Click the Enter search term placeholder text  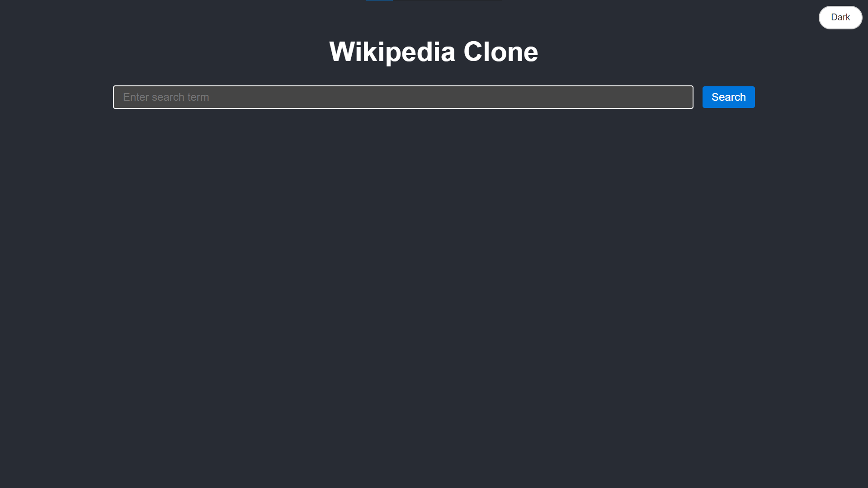pos(166,97)
